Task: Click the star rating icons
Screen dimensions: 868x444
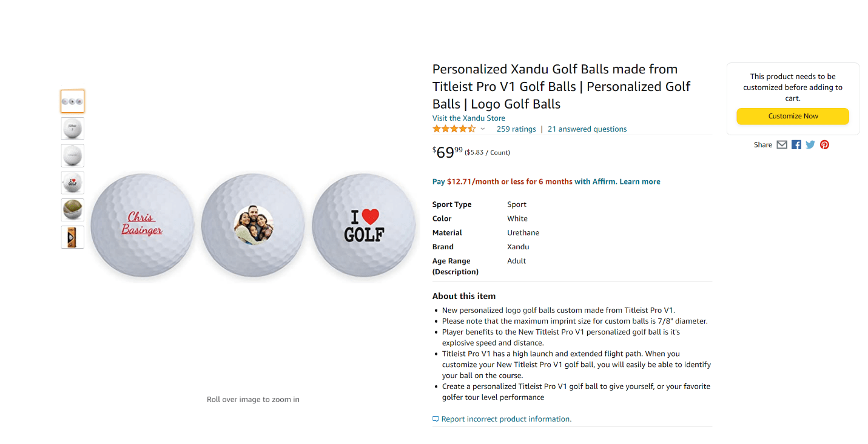Action: coord(454,129)
